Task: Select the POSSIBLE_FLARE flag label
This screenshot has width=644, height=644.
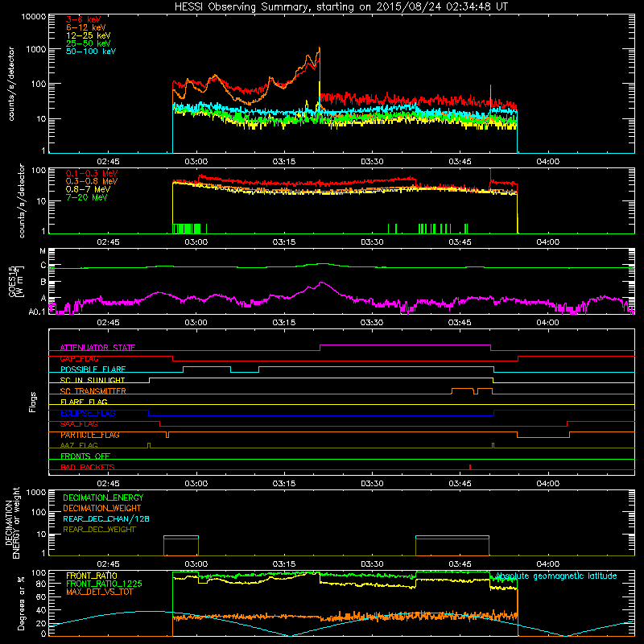Action: click(93, 369)
